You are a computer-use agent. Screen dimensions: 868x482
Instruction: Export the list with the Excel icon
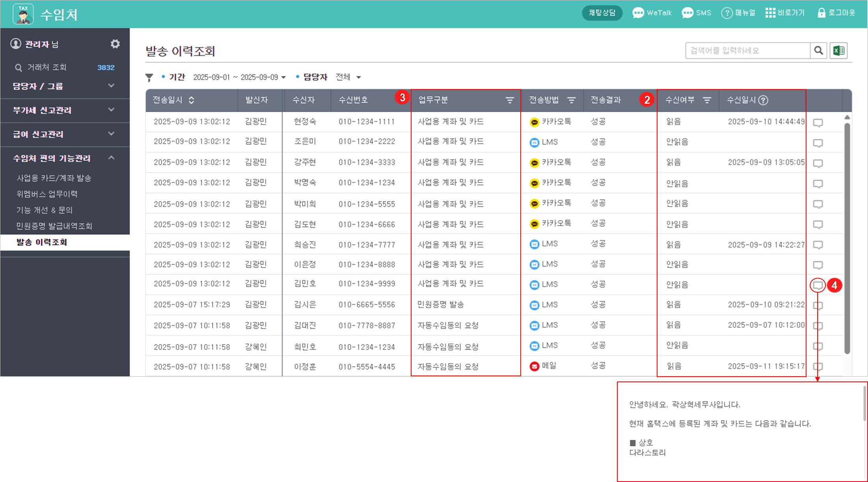pyautogui.click(x=838, y=50)
